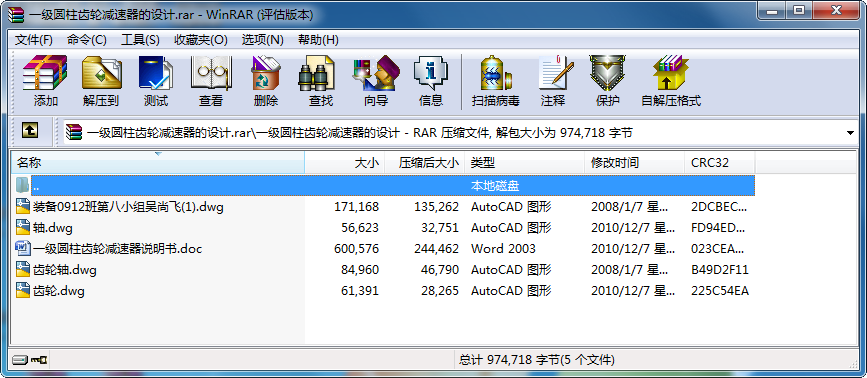
Task: Open the 文件(F) menu
Action: click(x=33, y=40)
